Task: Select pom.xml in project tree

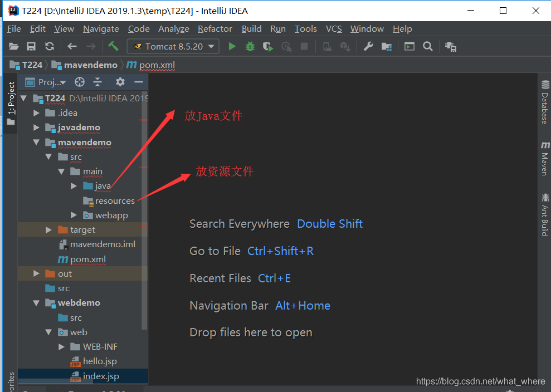Action: pyautogui.click(x=83, y=259)
